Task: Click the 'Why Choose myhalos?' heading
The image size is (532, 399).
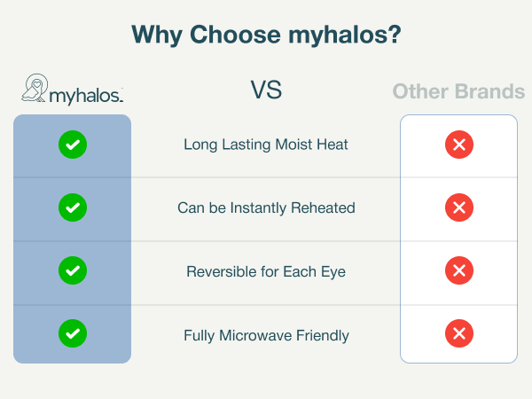Action: pos(266,35)
